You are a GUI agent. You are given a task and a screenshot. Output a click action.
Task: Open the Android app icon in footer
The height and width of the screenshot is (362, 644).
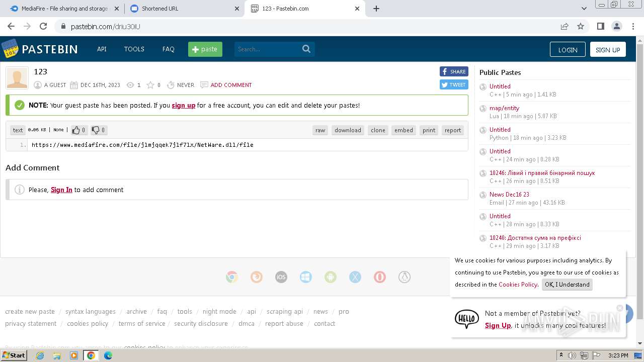pos(331,277)
